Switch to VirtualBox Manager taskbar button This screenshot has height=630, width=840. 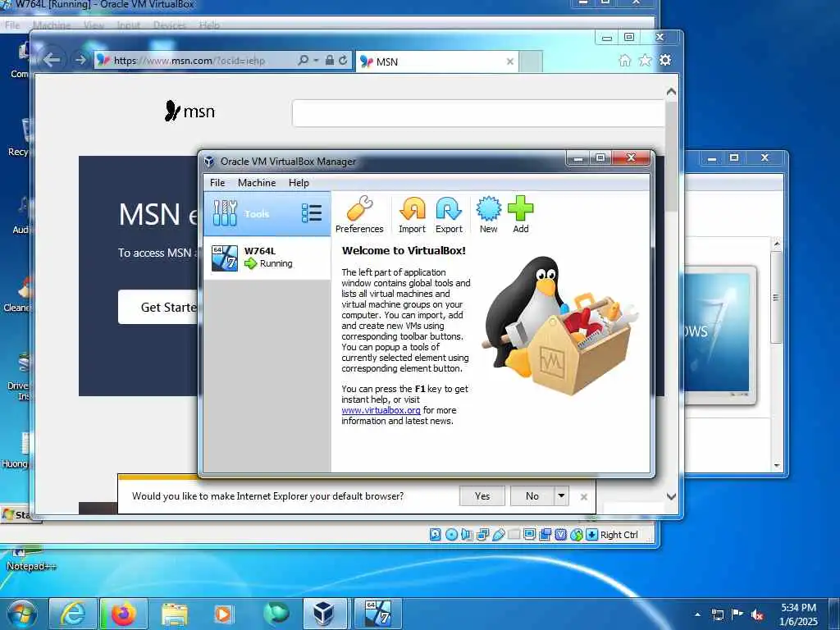pos(324,614)
